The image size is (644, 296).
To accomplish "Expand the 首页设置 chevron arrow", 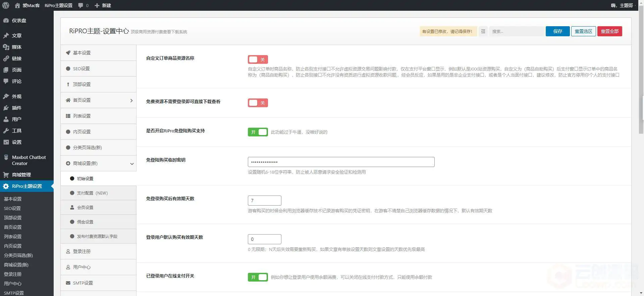I will click(x=131, y=100).
